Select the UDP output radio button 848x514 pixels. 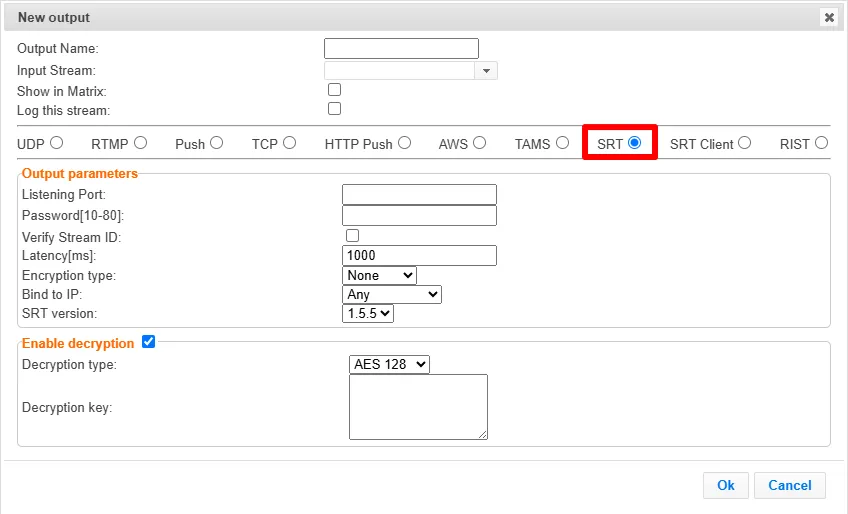[56, 143]
